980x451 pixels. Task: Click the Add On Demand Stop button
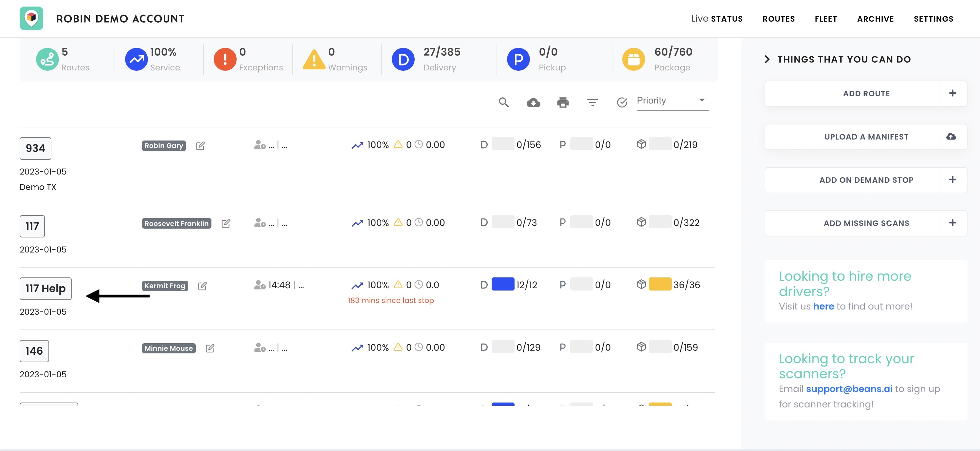coord(866,180)
